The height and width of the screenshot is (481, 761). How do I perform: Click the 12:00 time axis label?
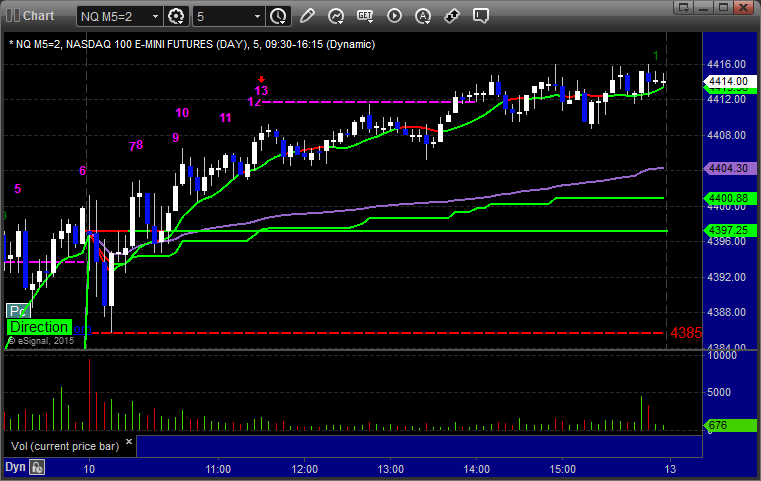(x=304, y=469)
